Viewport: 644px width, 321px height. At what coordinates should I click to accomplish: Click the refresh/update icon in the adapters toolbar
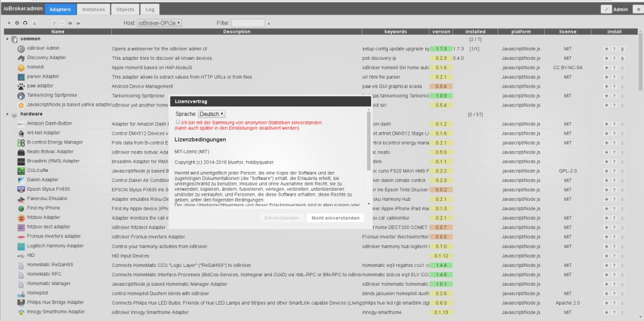click(54, 23)
